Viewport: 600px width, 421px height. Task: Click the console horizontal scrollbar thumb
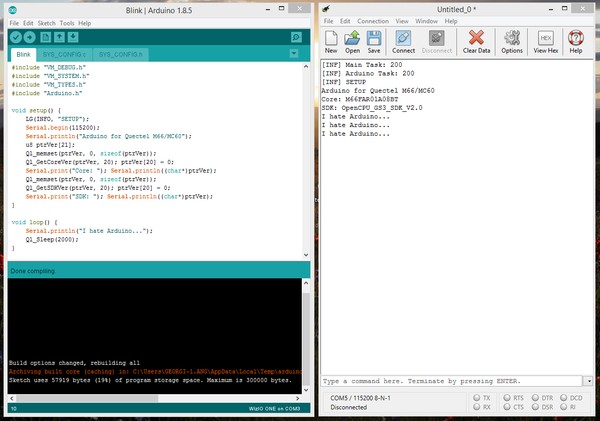[x=87, y=398]
